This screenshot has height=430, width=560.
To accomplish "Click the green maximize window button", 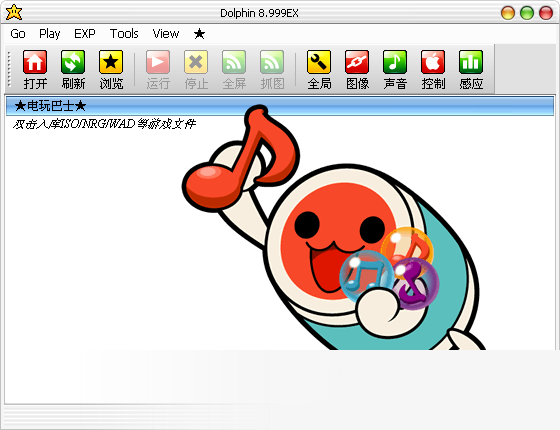I will pos(527,13).
